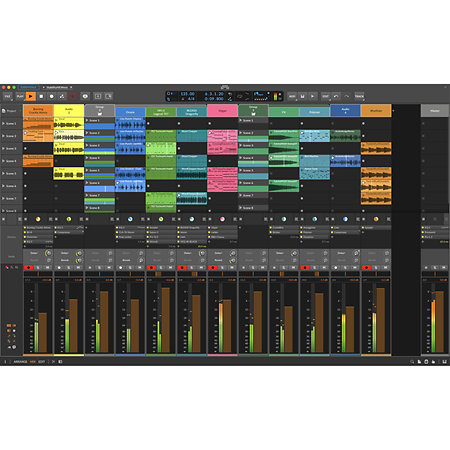Click the first pink clip in the Organ track
This screenshot has width=450, height=450.
222,136
